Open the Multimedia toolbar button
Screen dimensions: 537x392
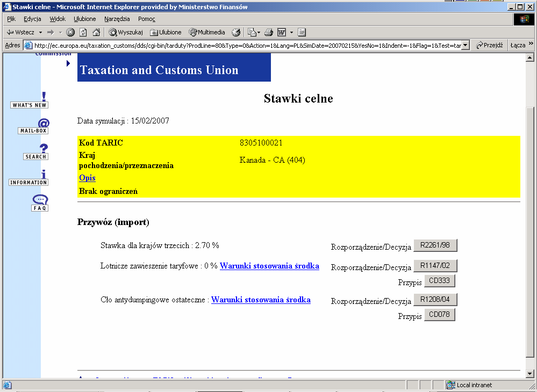click(x=207, y=32)
